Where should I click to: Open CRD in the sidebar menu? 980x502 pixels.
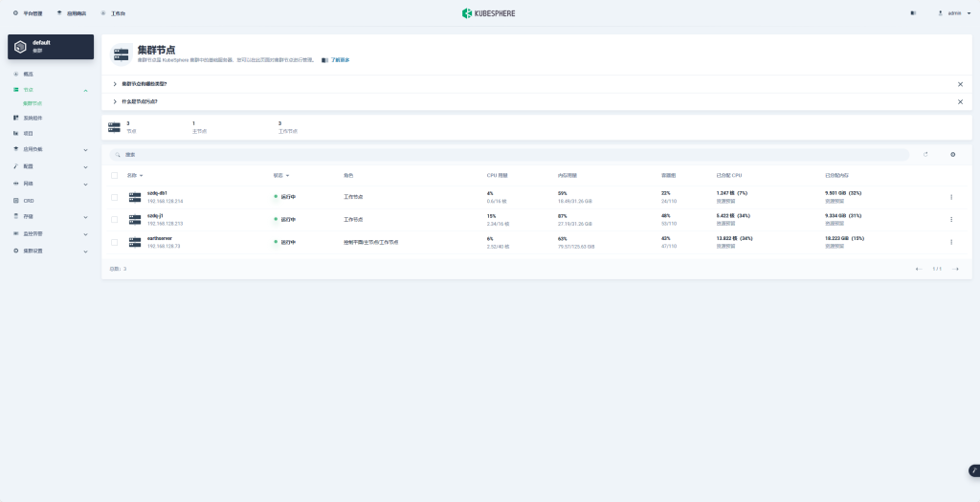pos(29,200)
